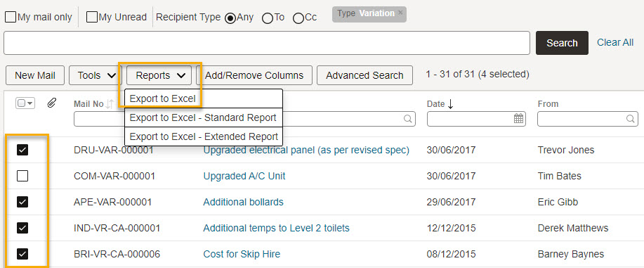Image resolution: width=644 pixels, height=268 pixels.
Task: Sort by Mail No column arrows
Action: tap(110, 104)
